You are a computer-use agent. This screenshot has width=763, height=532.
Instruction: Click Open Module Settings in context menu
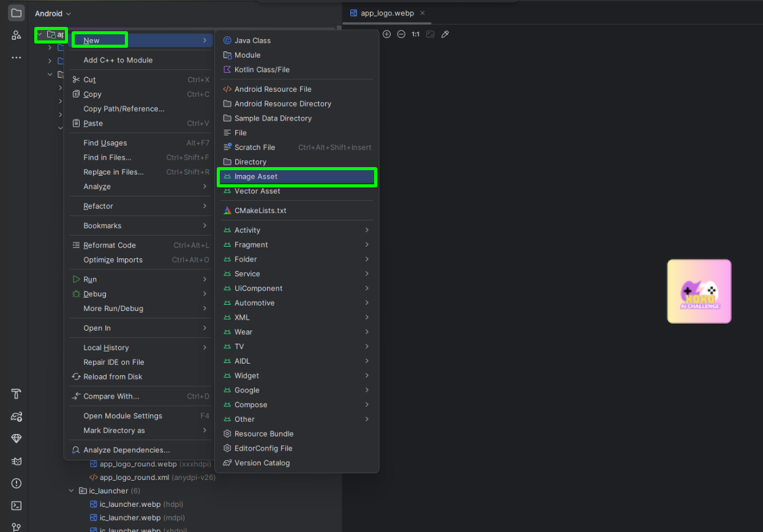tap(122, 416)
